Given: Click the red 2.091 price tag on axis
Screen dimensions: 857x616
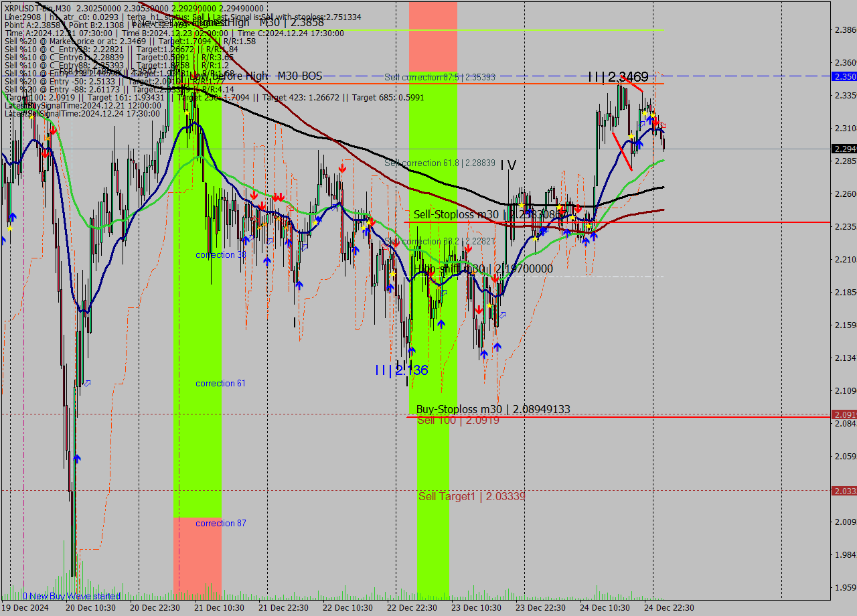Looking at the screenshot, I should tap(844, 414).
